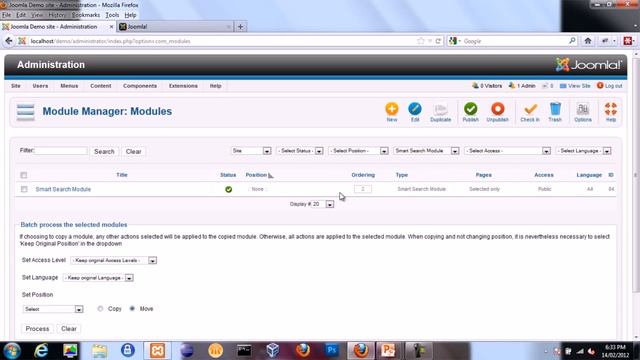
Task: Click the filter Search button
Action: click(104, 151)
